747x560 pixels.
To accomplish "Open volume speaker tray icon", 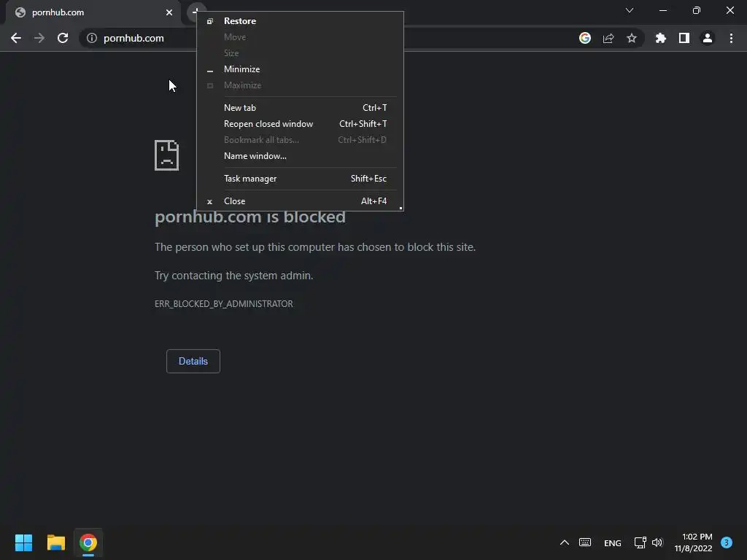I will click(657, 542).
